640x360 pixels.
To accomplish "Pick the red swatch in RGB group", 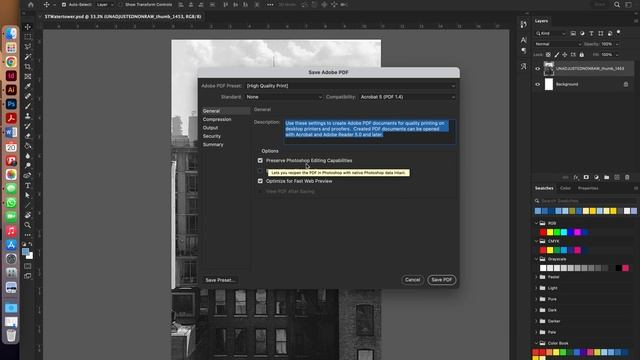I will [x=543, y=232].
